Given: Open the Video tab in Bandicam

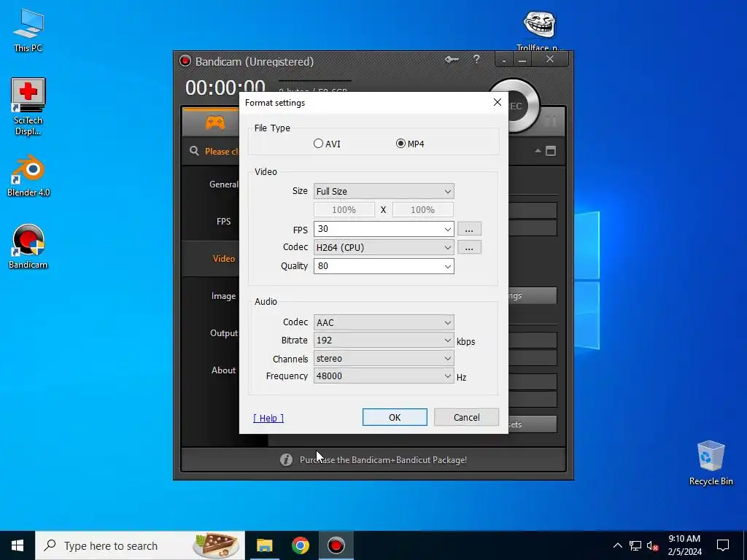Looking at the screenshot, I should [223, 259].
